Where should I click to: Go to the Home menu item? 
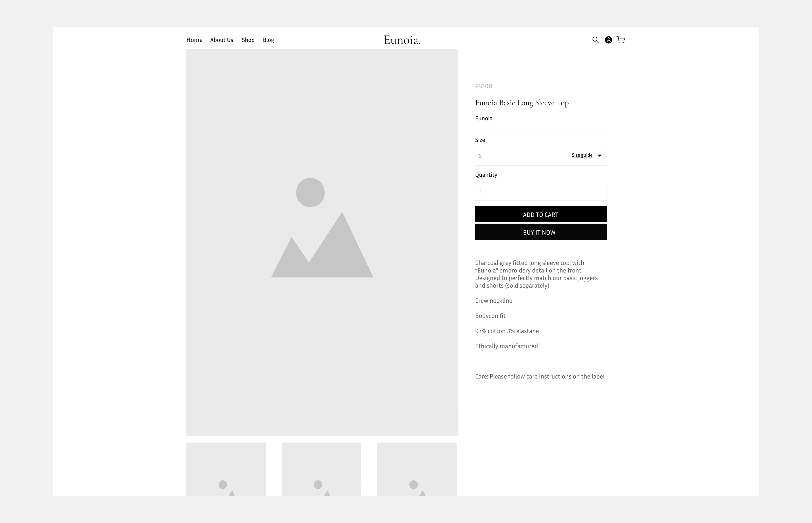coord(194,40)
